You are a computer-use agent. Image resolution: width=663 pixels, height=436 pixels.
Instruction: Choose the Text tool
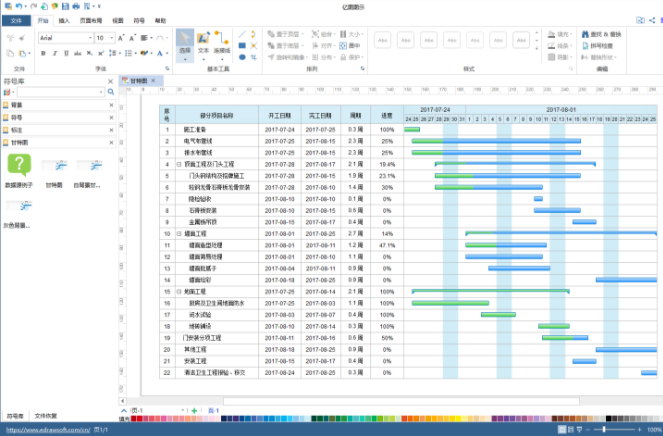tap(203, 43)
